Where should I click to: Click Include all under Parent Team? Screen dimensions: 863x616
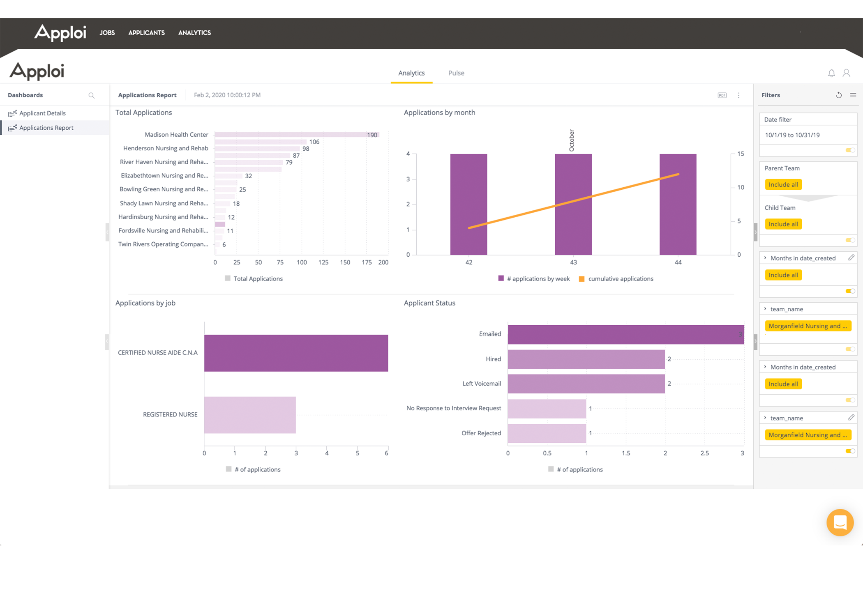[x=783, y=184]
